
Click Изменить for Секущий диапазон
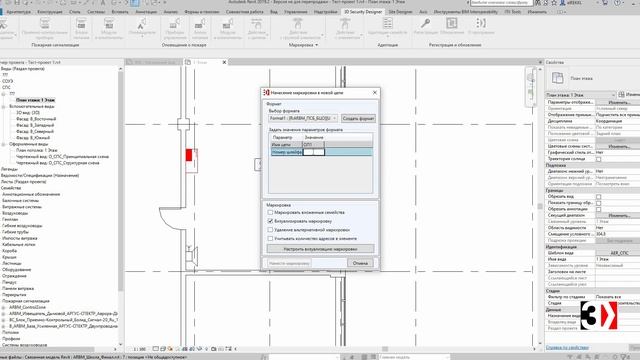click(619, 216)
